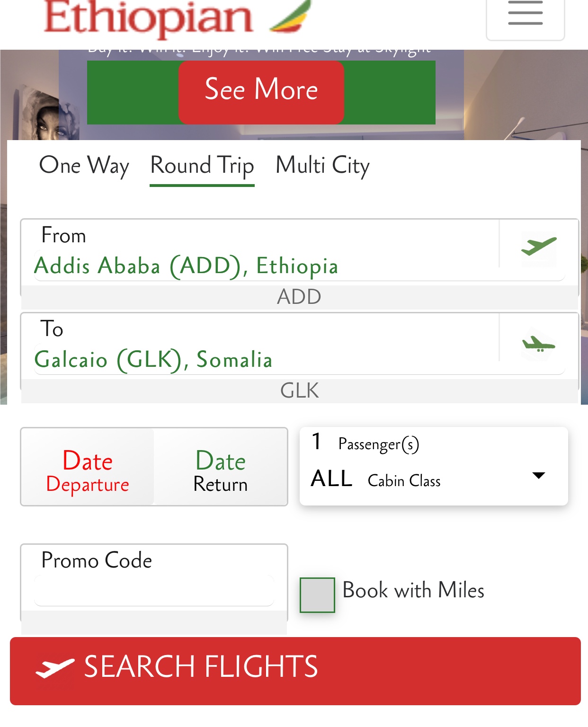
Task: Pick the Departure date
Action: pos(88,467)
